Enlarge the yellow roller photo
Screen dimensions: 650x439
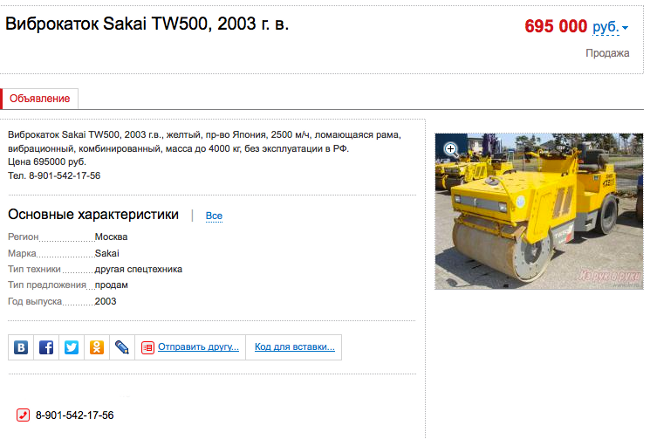tap(538, 211)
